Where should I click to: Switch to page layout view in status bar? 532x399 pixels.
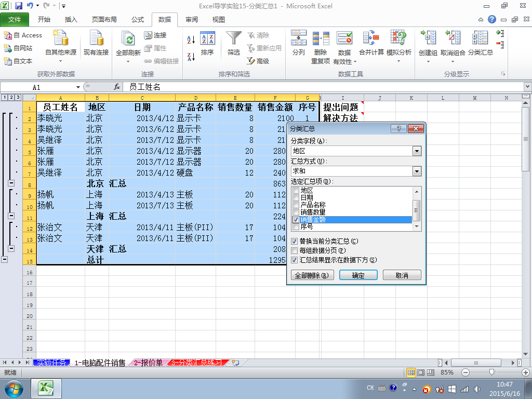click(x=421, y=373)
